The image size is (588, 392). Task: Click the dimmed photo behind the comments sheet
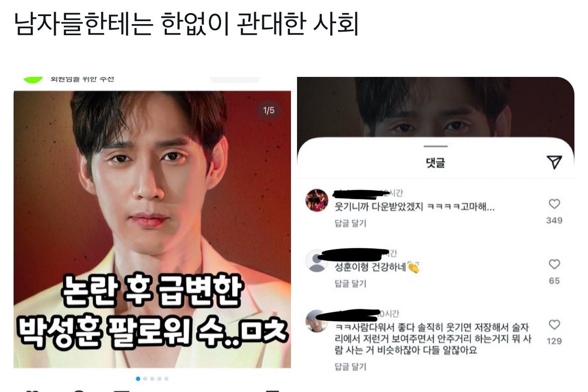tap(435, 107)
